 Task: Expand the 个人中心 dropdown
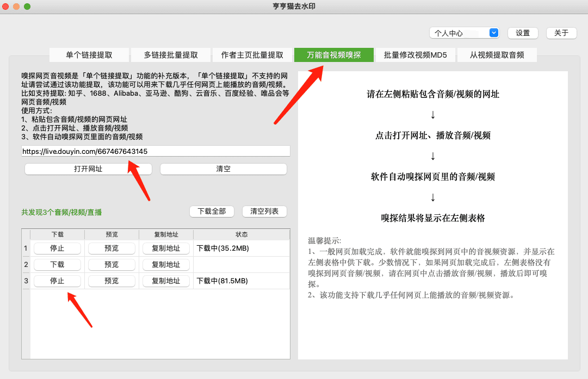464,33
